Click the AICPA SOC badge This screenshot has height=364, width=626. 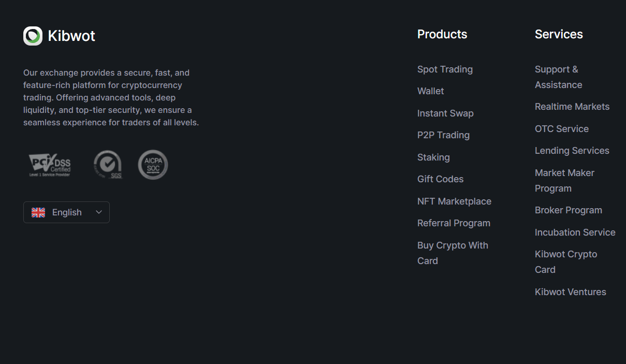point(153,165)
